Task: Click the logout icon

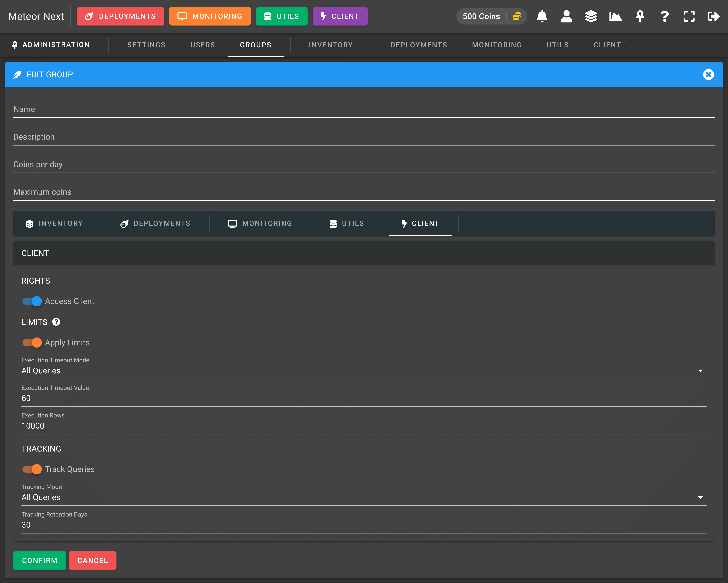Action: pos(713,16)
